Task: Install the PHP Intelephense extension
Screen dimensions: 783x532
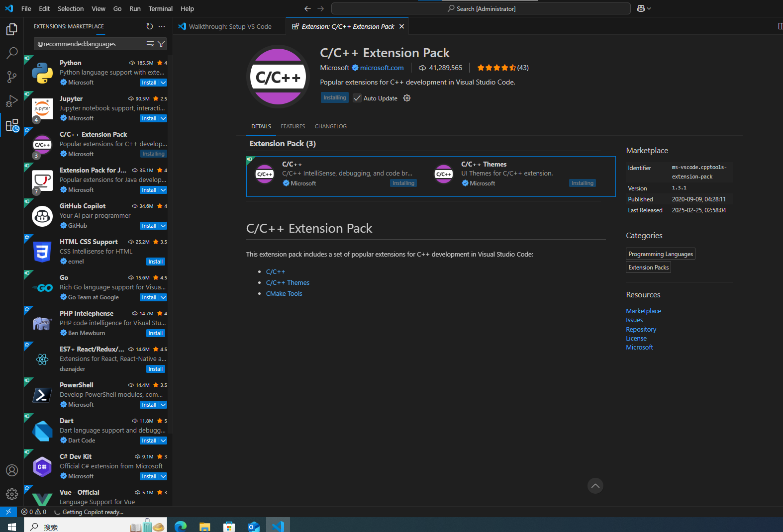Action: (x=156, y=333)
